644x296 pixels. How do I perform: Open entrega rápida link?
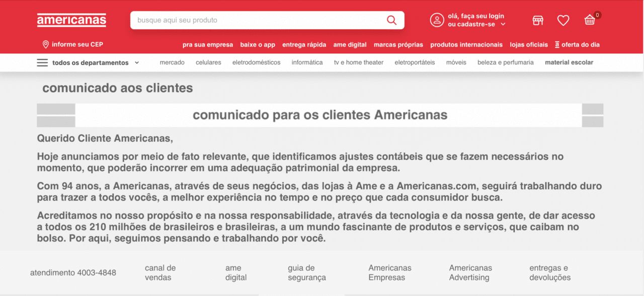click(x=304, y=44)
